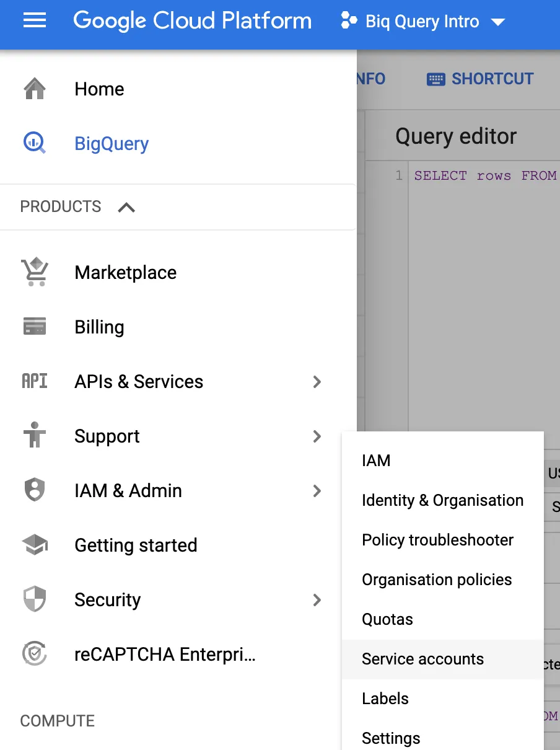Open the hamburger navigation menu
Image resolution: width=560 pixels, height=750 pixels.
tap(35, 21)
